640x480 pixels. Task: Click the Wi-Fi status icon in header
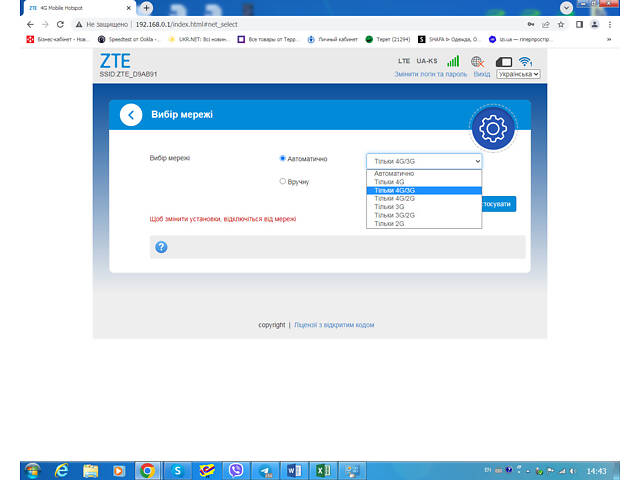pos(524,61)
